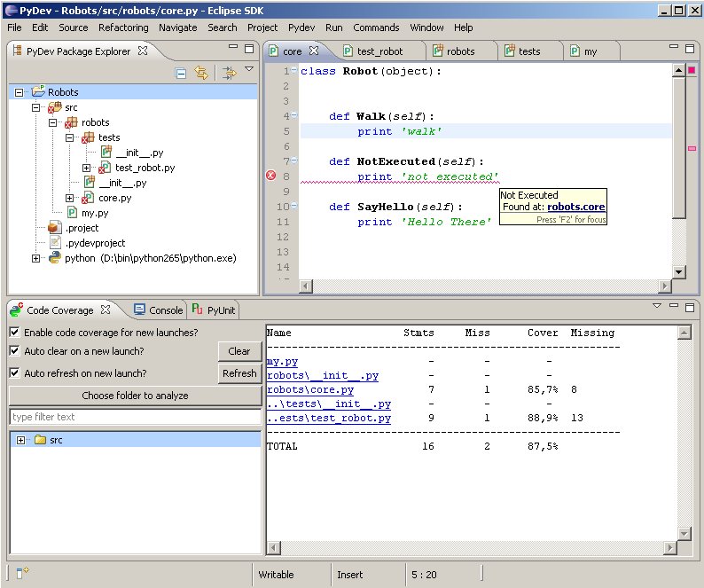Open the Run menu

pyautogui.click(x=334, y=27)
